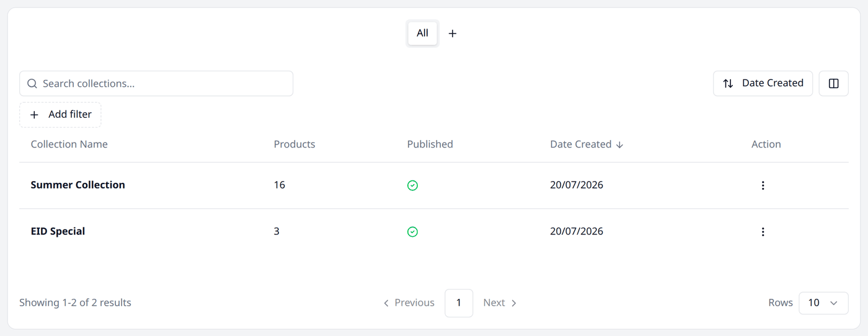Screen dimensions: 868x336
Task: Select the All tab
Action: pos(422,33)
